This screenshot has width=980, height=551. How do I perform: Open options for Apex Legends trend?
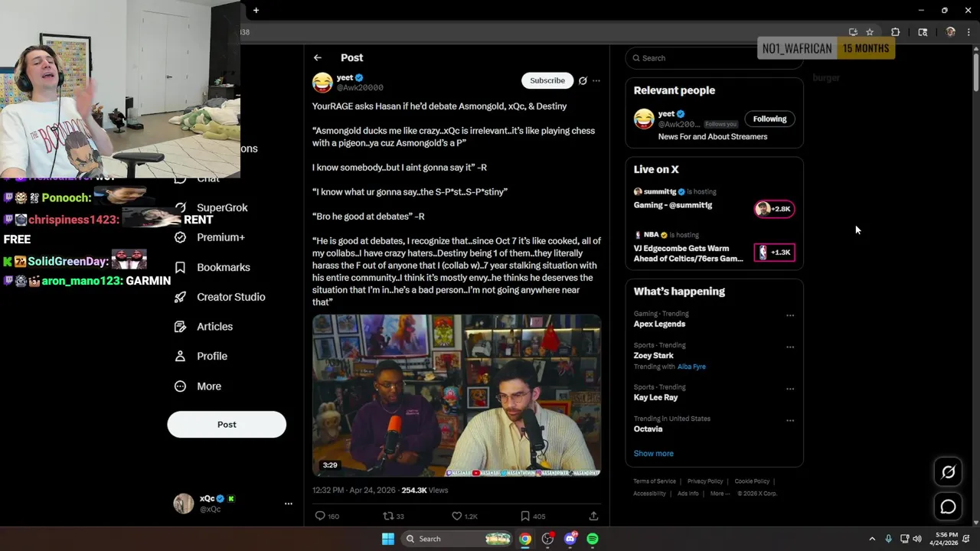tap(790, 315)
